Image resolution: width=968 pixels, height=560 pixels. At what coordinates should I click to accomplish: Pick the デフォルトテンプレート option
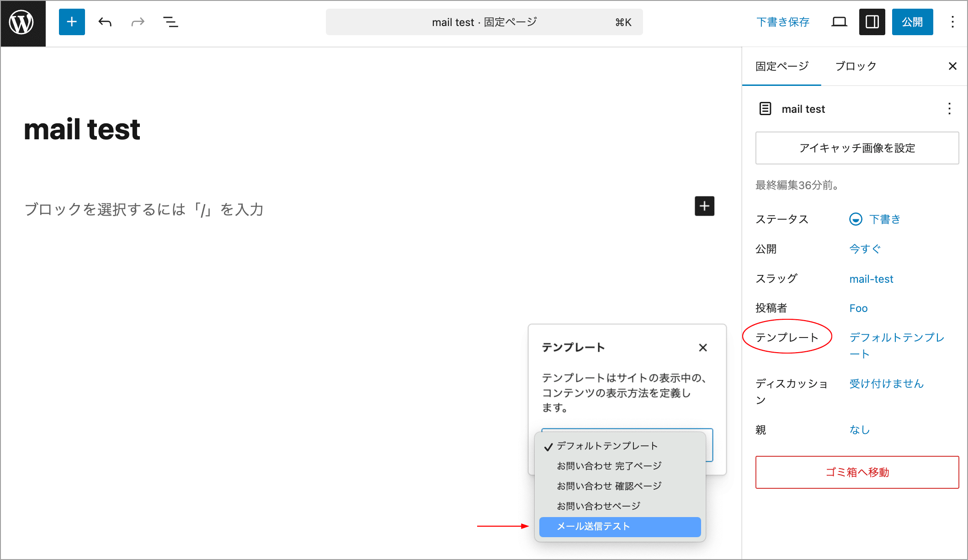coord(607,446)
